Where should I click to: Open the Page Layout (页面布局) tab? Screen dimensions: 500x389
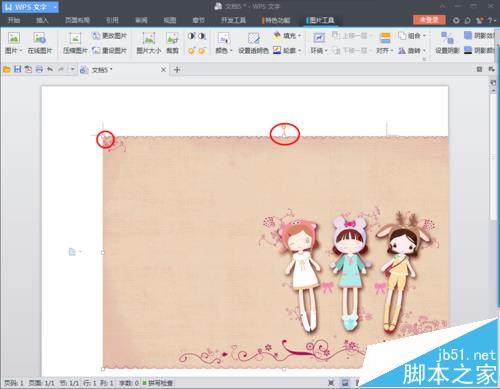(x=77, y=20)
